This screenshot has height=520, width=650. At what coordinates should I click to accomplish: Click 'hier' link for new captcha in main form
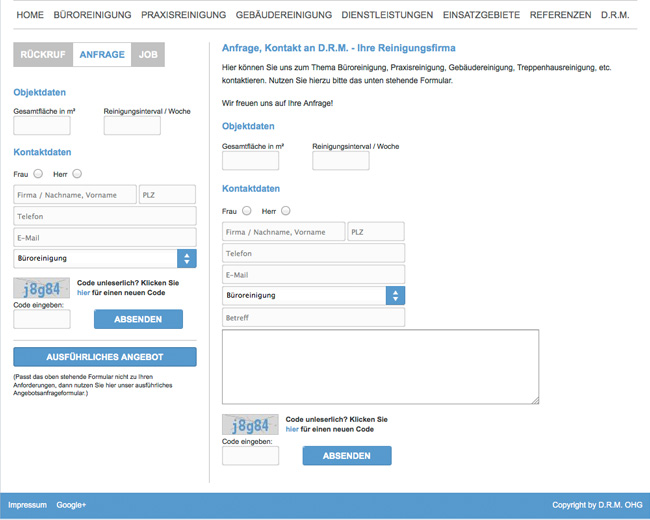292,429
